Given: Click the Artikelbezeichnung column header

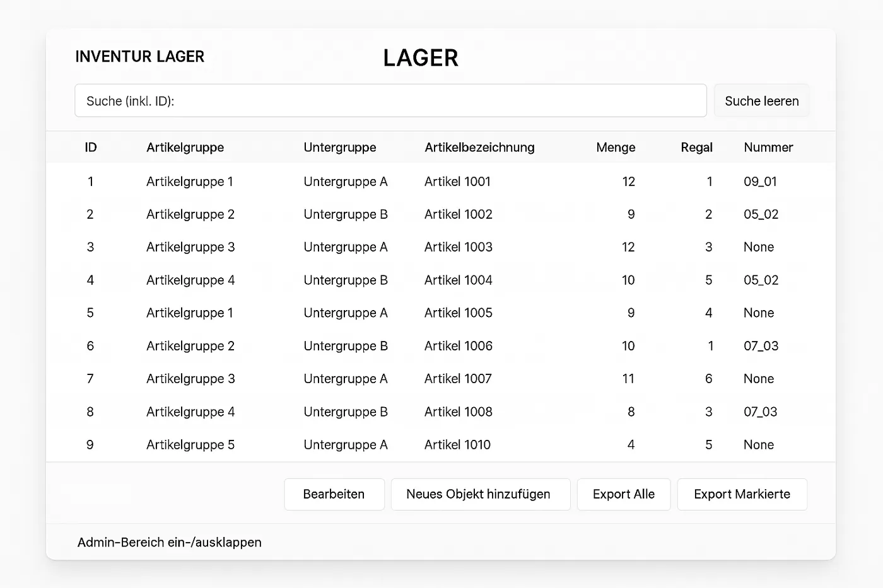Looking at the screenshot, I should point(479,147).
